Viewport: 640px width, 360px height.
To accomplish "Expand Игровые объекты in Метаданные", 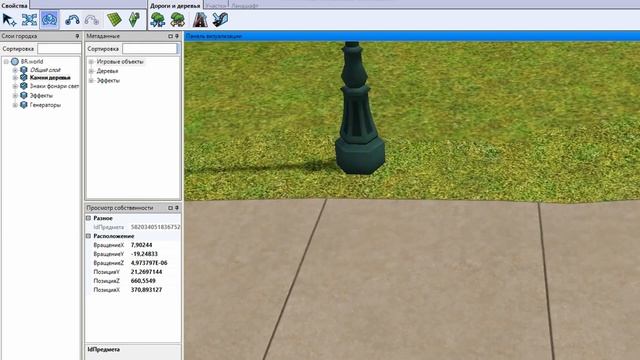I will (x=91, y=62).
